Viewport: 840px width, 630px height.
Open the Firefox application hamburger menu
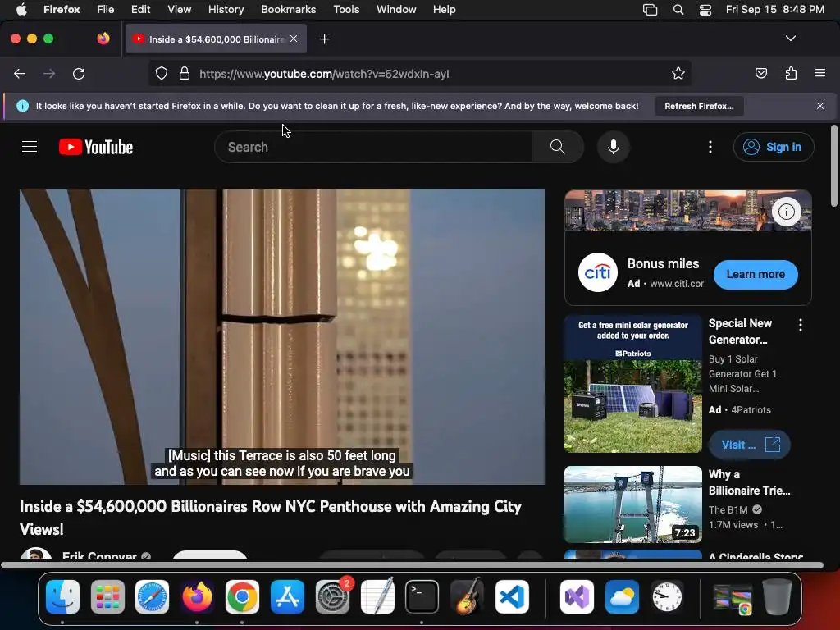pyautogui.click(x=819, y=73)
